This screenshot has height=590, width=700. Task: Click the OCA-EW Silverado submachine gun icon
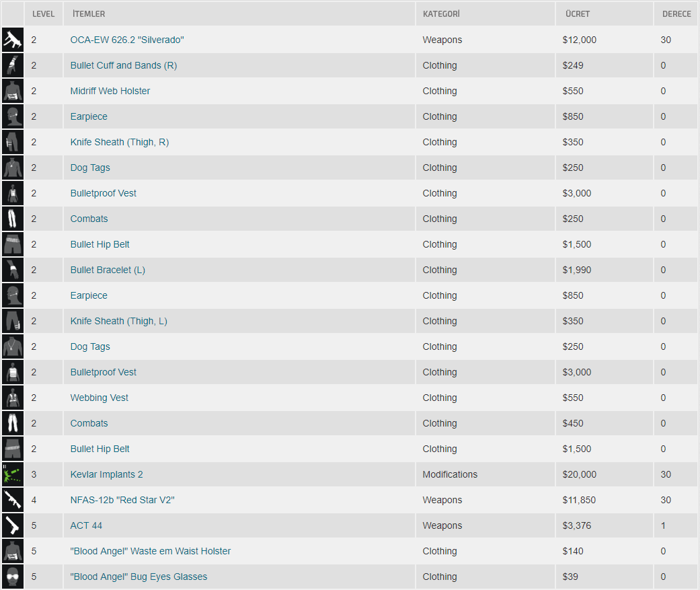tap(13, 40)
